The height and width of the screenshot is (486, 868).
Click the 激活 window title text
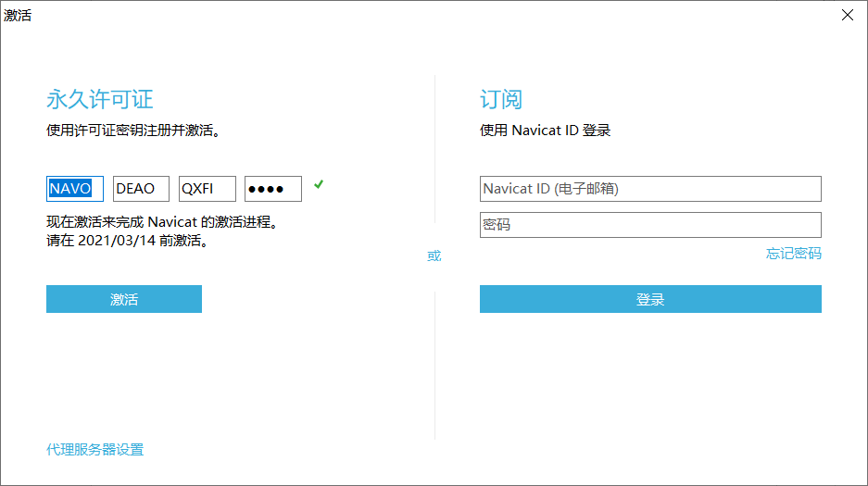pos(18,16)
